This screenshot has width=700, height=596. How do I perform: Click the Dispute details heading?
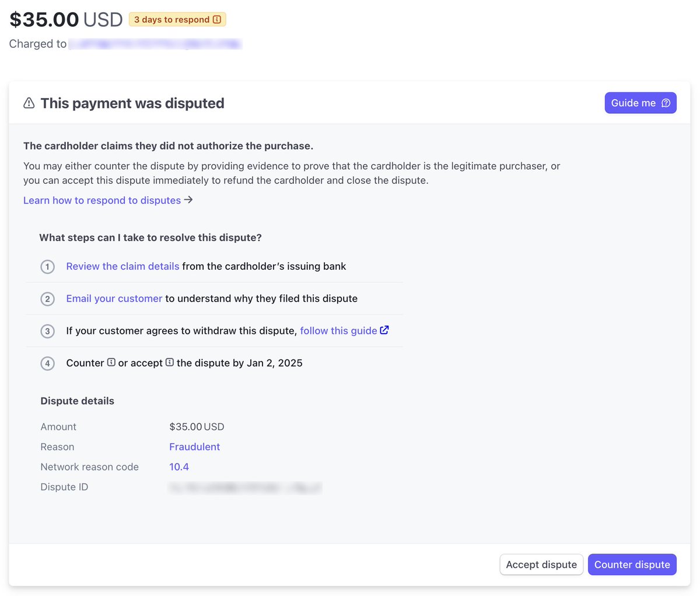click(77, 401)
